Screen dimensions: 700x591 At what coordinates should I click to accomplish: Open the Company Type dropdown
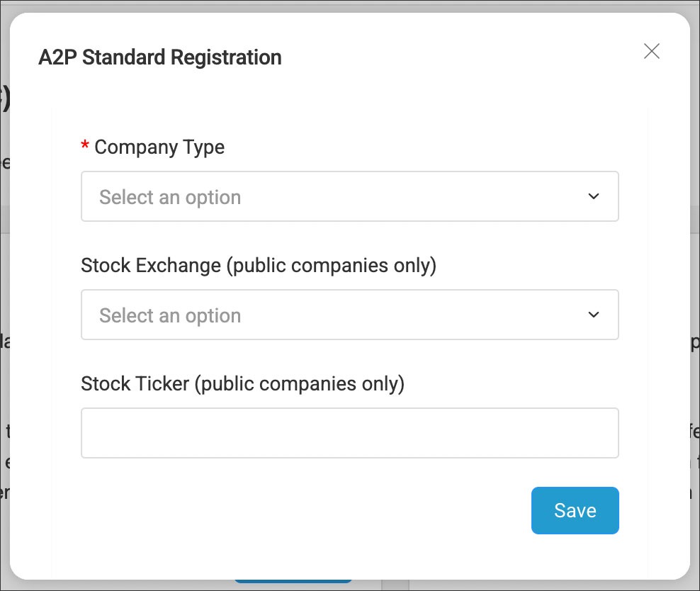click(x=349, y=196)
